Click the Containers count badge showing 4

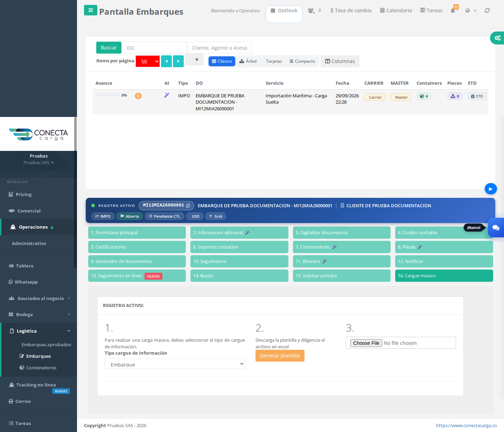coord(424,96)
